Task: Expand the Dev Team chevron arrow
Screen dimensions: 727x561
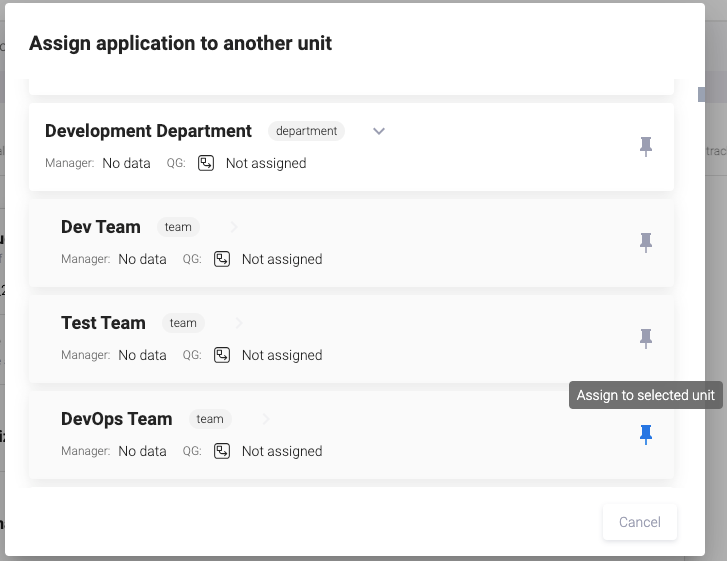Action: click(x=235, y=227)
